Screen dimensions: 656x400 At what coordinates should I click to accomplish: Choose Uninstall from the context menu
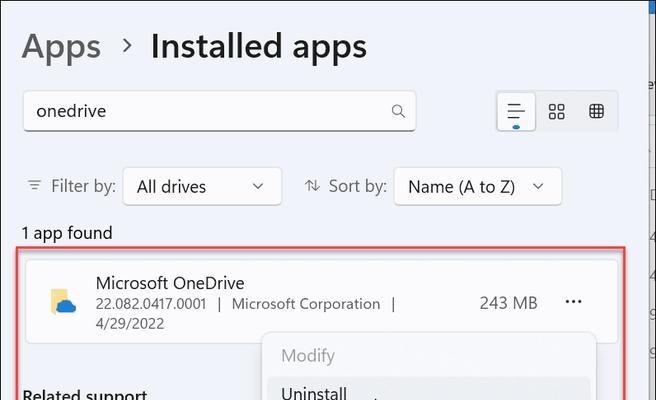coord(429,389)
